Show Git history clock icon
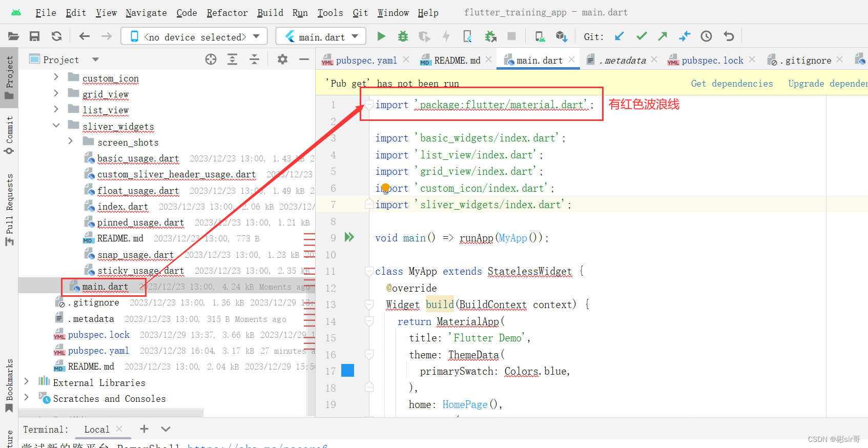The height and width of the screenshot is (448, 868). tap(707, 36)
